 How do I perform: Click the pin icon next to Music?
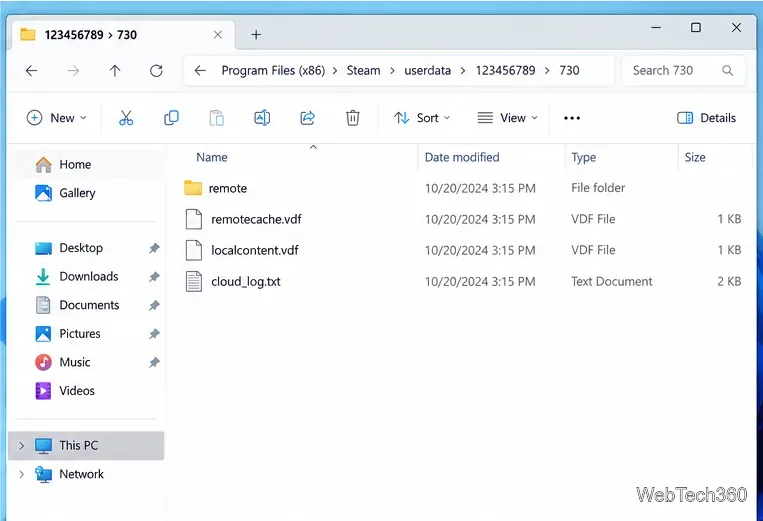(154, 362)
